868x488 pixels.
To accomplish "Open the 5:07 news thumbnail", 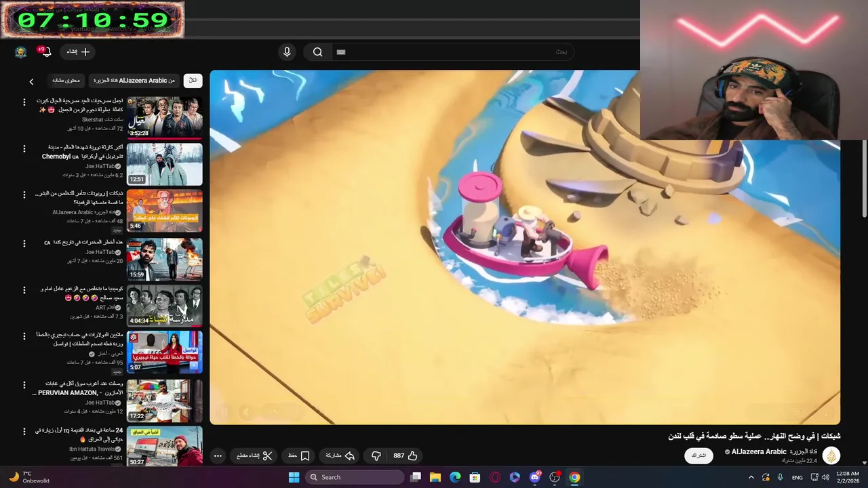I will [x=164, y=352].
